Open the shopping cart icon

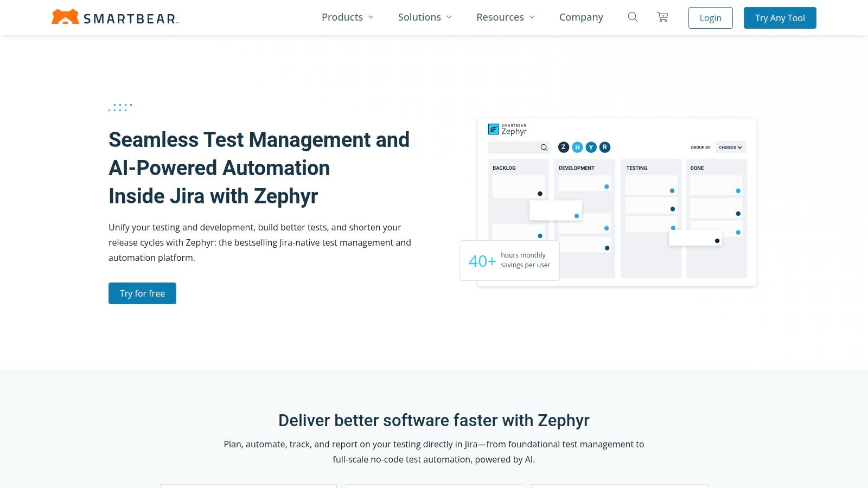[x=662, y=17]
